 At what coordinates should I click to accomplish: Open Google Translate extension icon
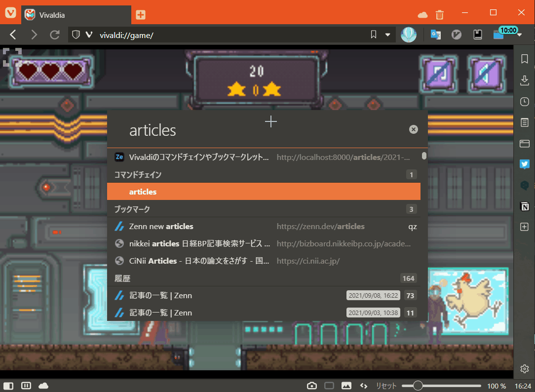pos(435,35)
